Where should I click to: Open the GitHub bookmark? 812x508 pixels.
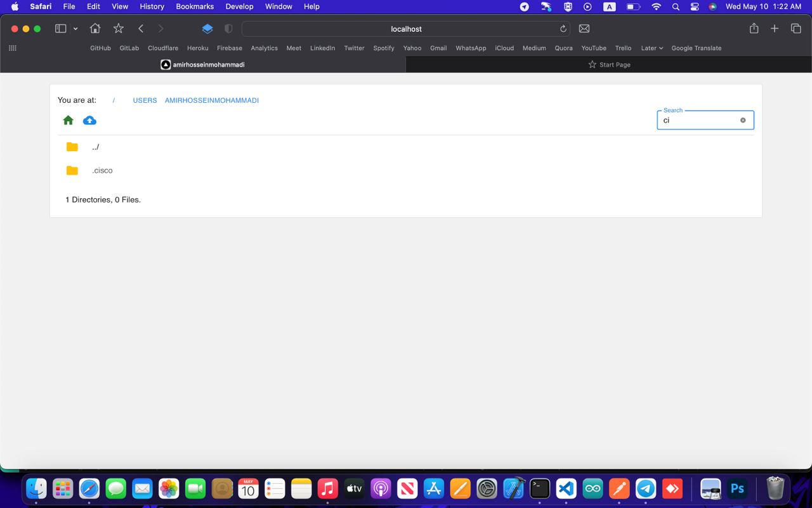[100, 48]
